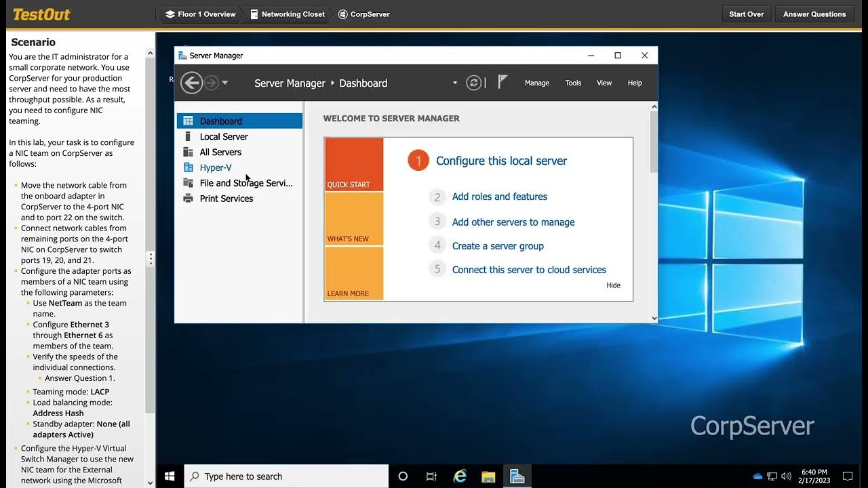The width and height of the screenshot is (868, 488).
Task: Click the network tray icon
Action: (x=772, y=476)
